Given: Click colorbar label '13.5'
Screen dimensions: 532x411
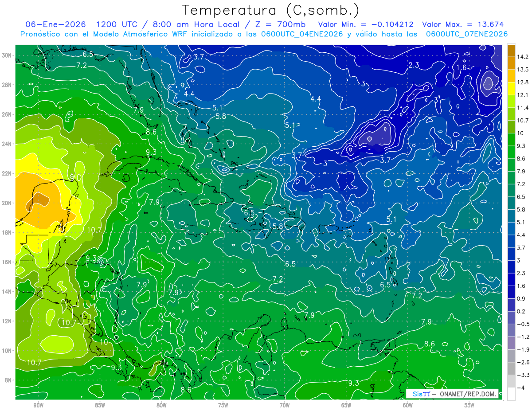Looking at the screenshot, I should [x=523, y=70].
